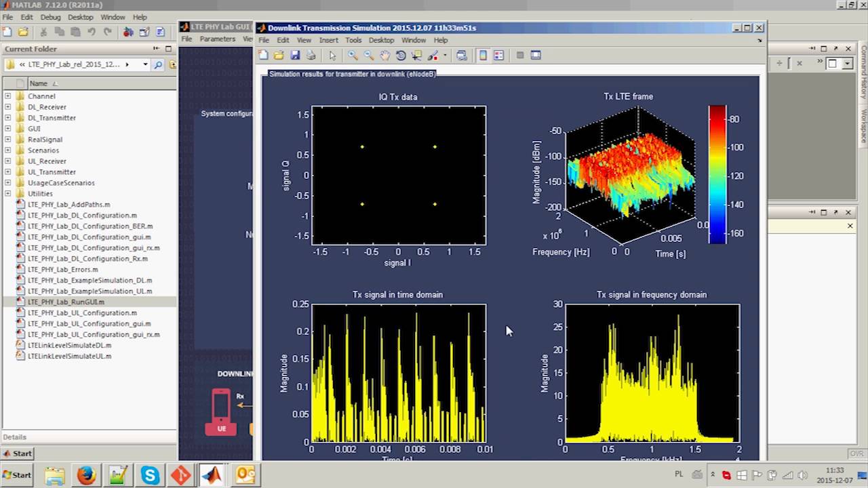Click the Windows Start button
868x488 pixels.
pos(17,475)
